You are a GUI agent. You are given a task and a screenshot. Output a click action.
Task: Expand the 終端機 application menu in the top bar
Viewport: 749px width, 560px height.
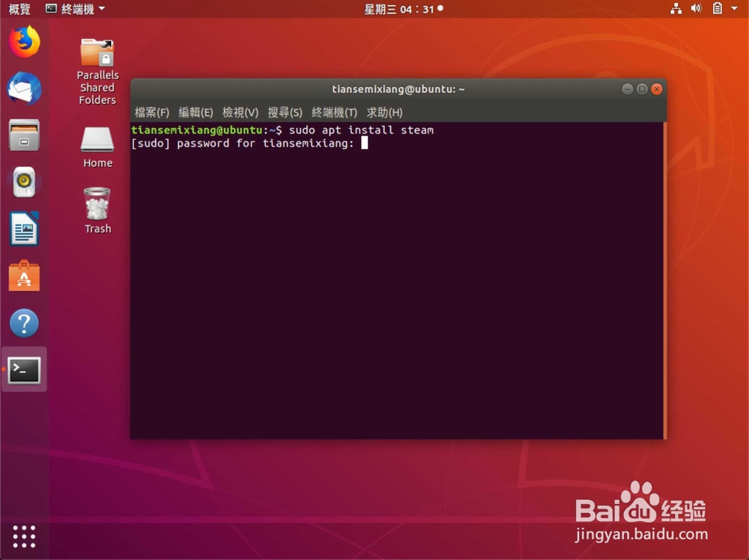tap(75, 8)
